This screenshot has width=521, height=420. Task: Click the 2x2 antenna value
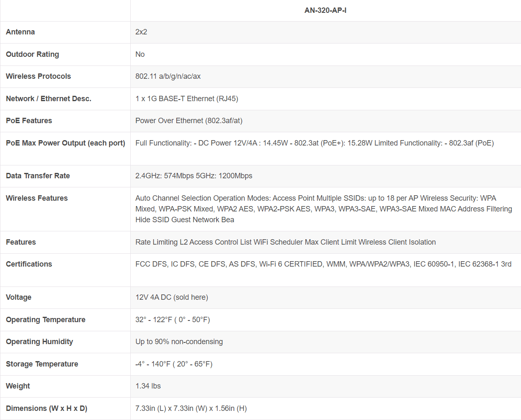(x=141, y=32)
